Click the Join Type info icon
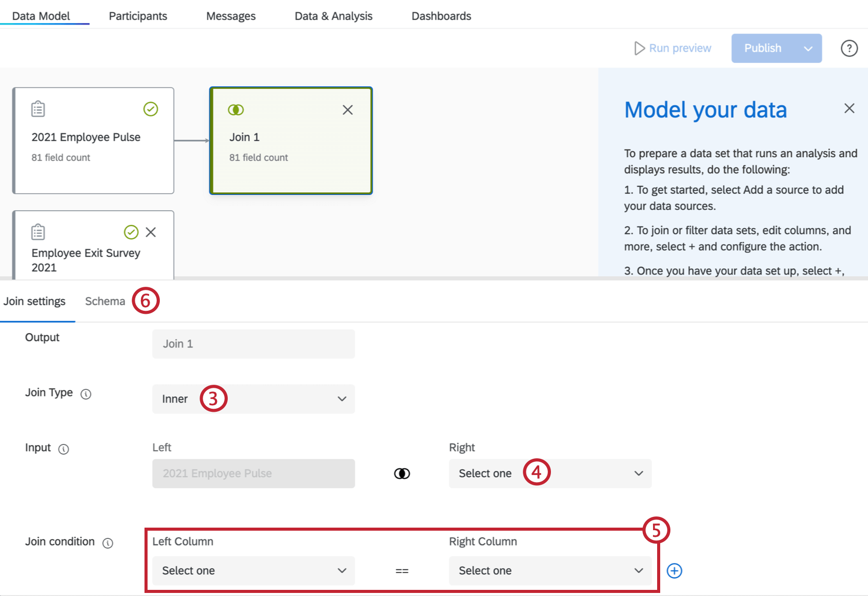 [86, 394]
